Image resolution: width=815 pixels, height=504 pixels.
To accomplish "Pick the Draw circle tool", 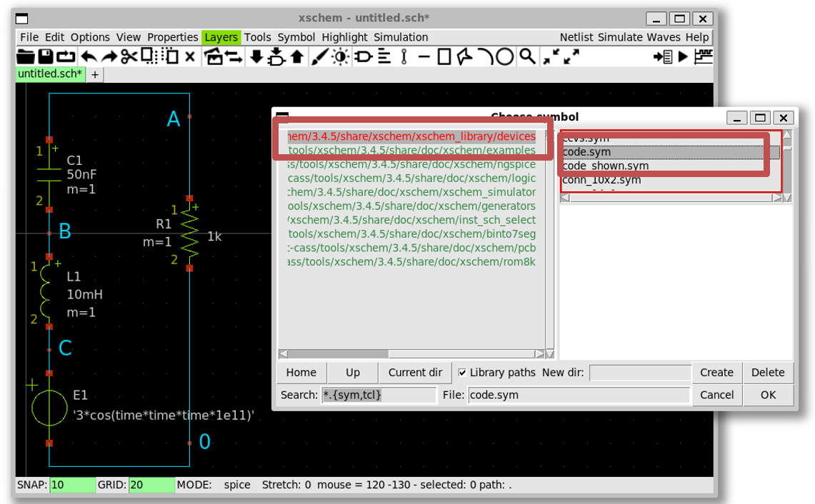I will coord(505,56).
